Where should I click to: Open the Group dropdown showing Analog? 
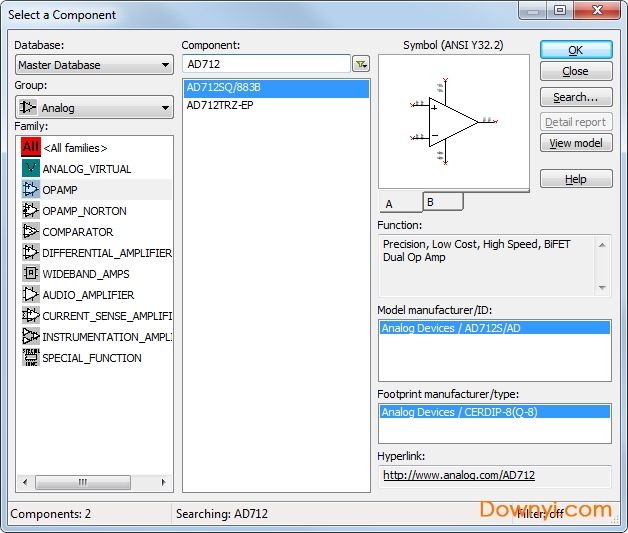(94, 107)
